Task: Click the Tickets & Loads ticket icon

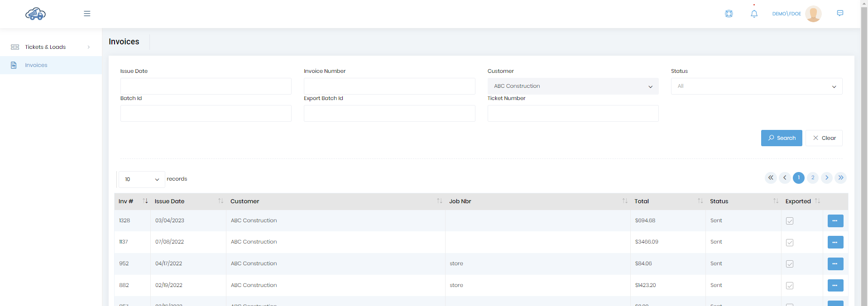Action: [15, 47]
